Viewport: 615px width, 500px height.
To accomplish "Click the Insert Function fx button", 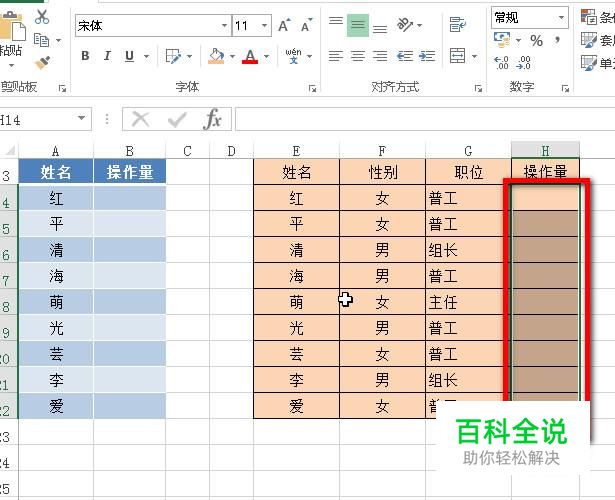I will coord(213,119).
